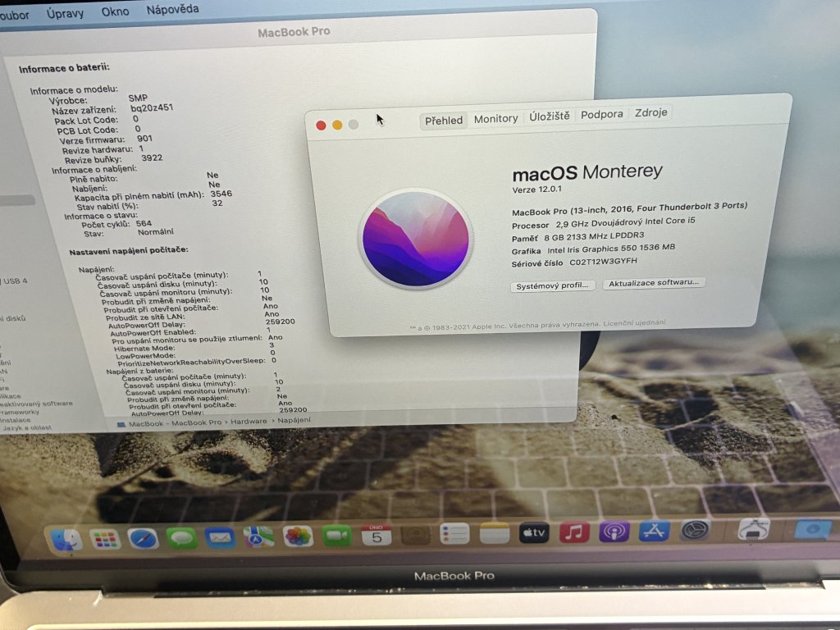Select Napájení in the path bar
The image size is (840, 630).
(x=294, y=420)
